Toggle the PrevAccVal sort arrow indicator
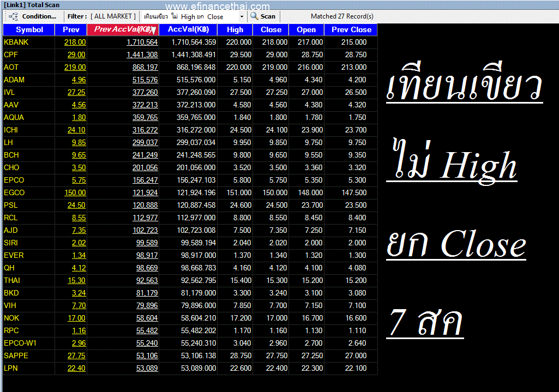This screenshot has width=559, height=392. 153,31
